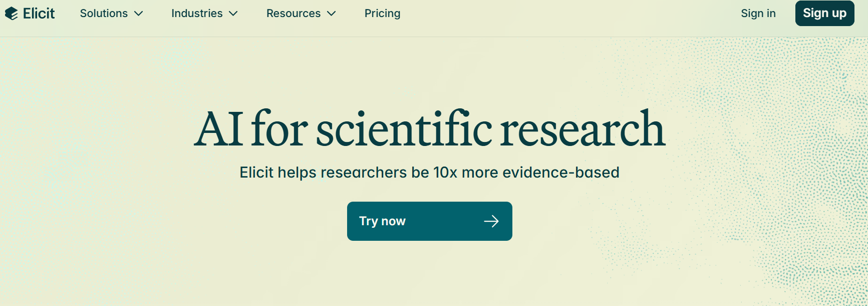
Task: Open the Resources menu label
Action: [x=294, y=14]
